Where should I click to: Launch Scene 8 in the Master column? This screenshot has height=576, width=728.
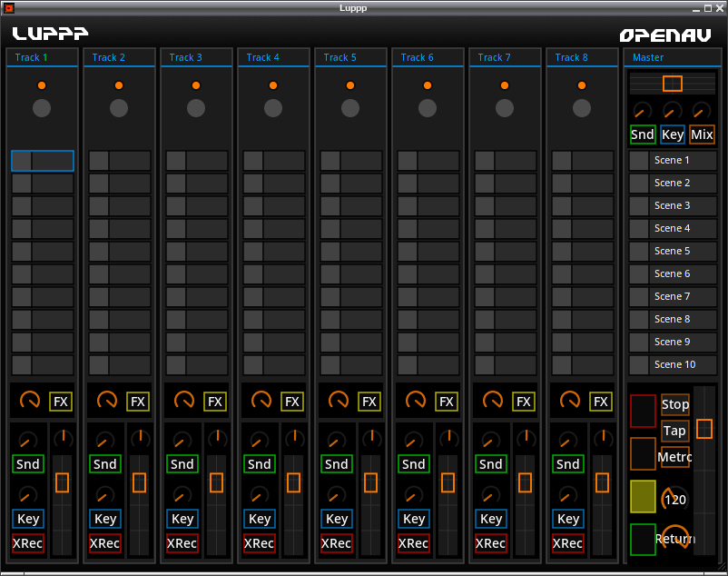coord(673,320)
